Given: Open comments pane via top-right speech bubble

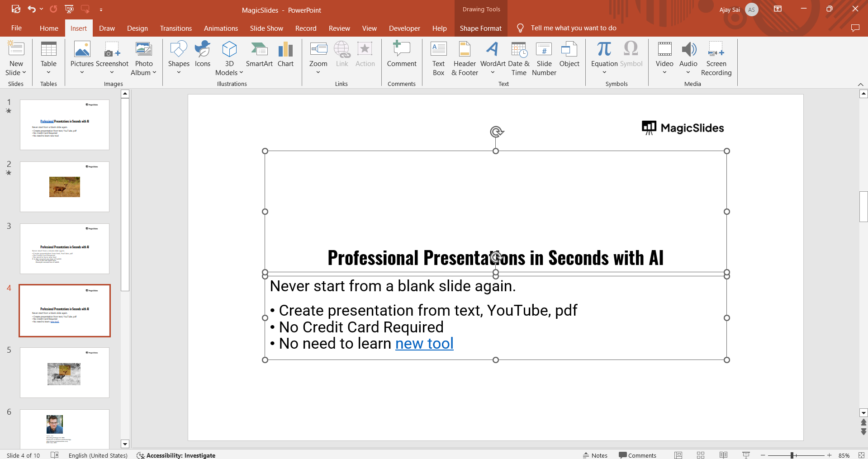Looking at the screenshot, I should coord(855,28).
